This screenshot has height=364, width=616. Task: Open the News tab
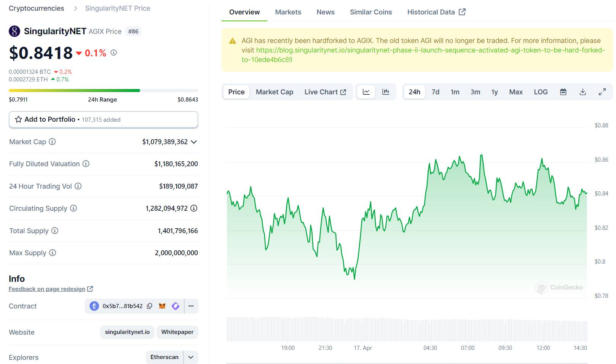click(x=326, y=12)
